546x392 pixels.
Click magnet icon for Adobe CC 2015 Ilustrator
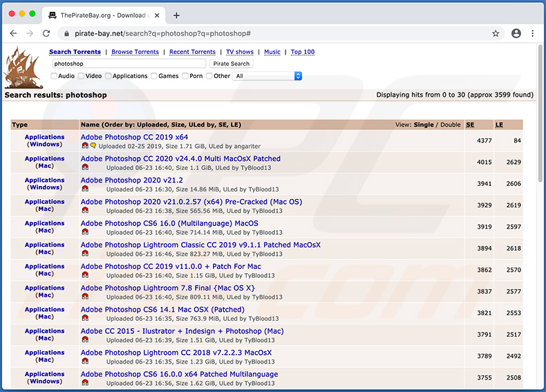(x=85, y=339)
